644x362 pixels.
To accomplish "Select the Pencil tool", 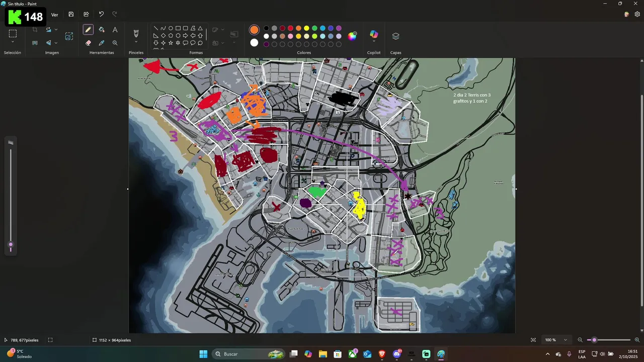I will 88,30.
